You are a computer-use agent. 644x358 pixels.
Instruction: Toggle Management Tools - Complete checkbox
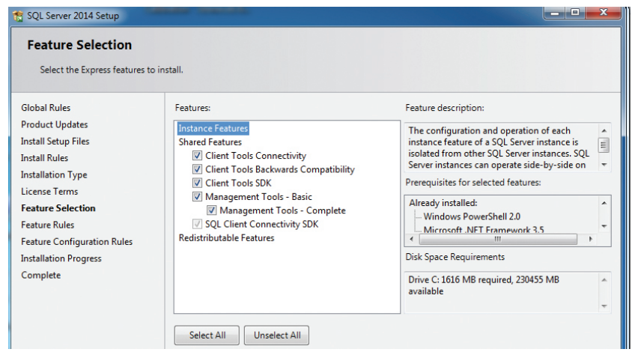tap(212, 210)
